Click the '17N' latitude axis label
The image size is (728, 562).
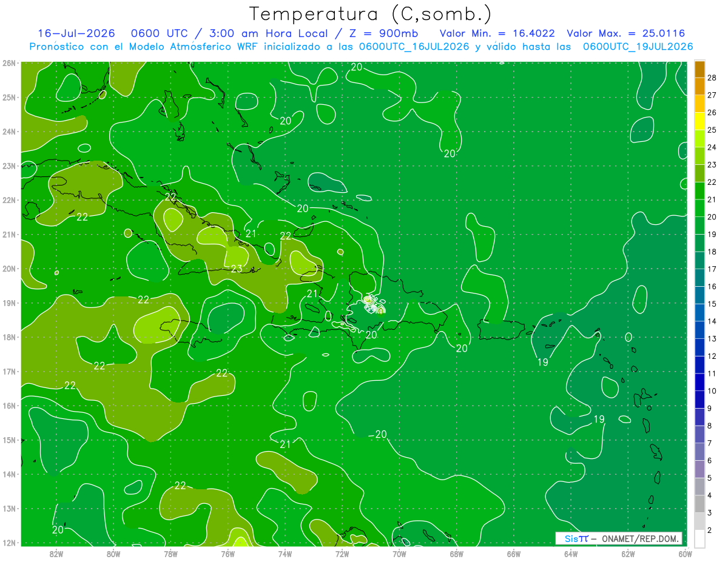coord(8,371)
